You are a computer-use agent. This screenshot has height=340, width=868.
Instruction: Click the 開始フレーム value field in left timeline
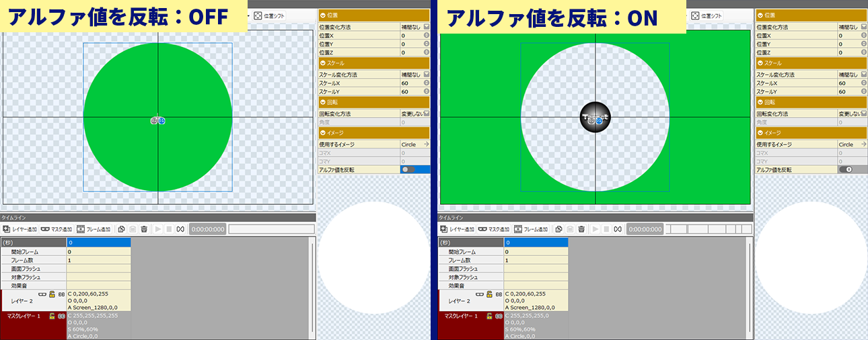tap(98, 251)
